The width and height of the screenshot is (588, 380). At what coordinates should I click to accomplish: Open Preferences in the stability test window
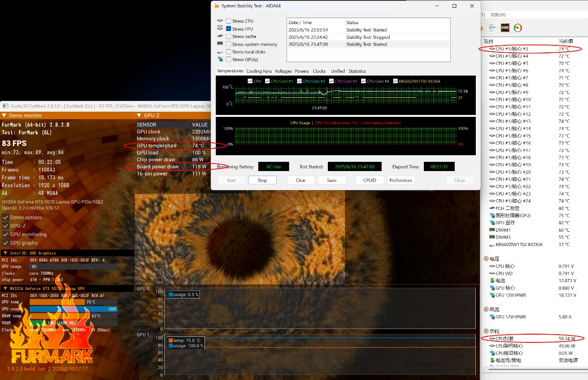pos(401,180)
